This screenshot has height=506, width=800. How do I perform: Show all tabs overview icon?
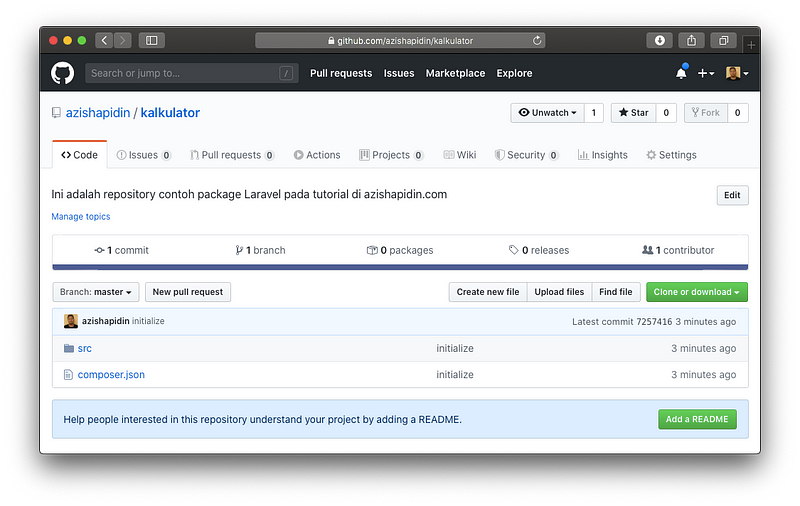click(722, 41)
